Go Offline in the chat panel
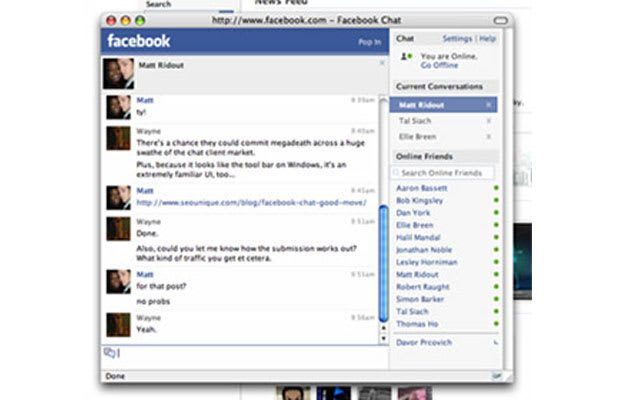The width and height of the screenshot is (620, 400). click(439, 65)
